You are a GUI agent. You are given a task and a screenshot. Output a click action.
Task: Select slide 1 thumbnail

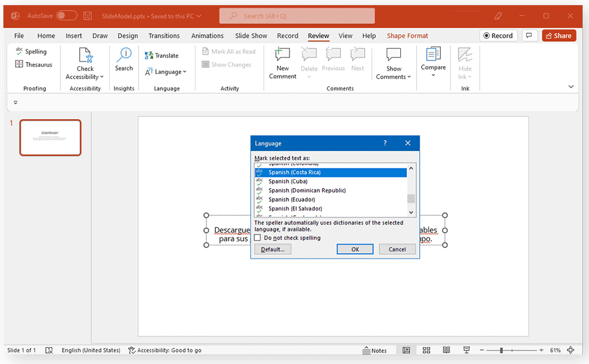click(x=50, y=137)
